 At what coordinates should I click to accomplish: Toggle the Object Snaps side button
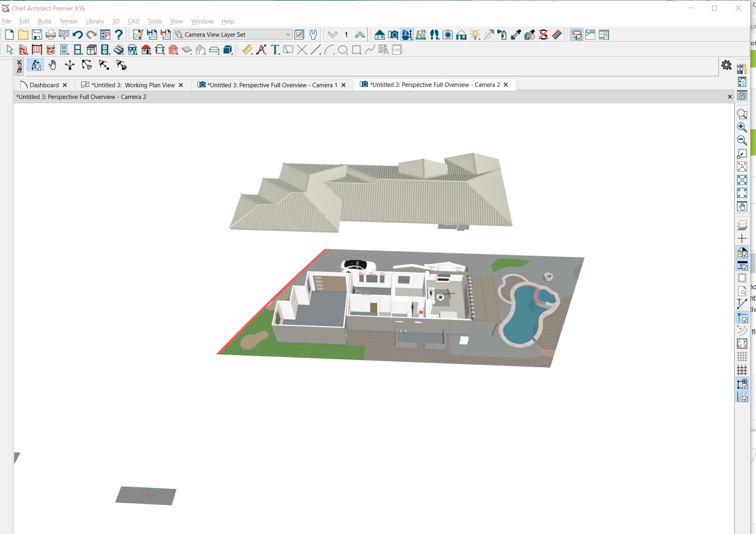pos(742,384)
